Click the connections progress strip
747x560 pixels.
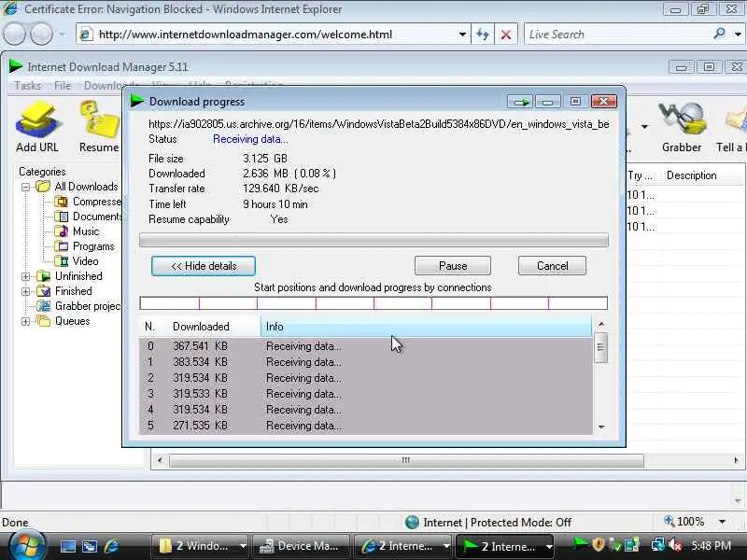373,302
